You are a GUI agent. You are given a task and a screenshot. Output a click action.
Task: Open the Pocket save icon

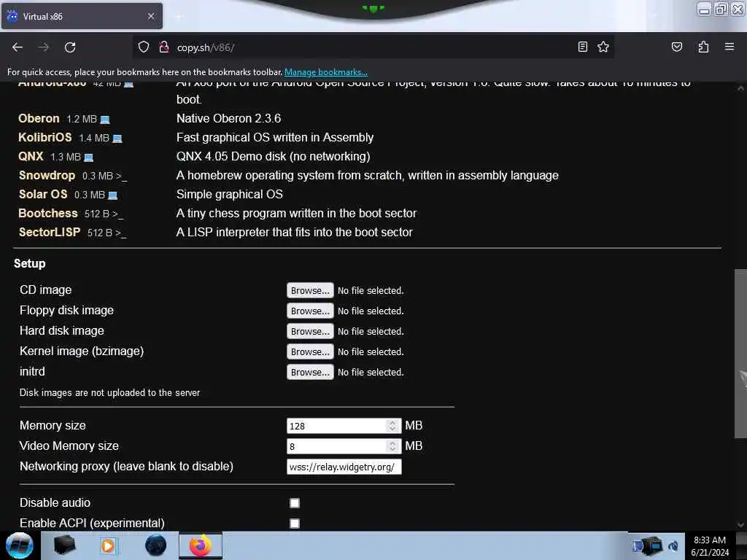(x=676, y=47)
